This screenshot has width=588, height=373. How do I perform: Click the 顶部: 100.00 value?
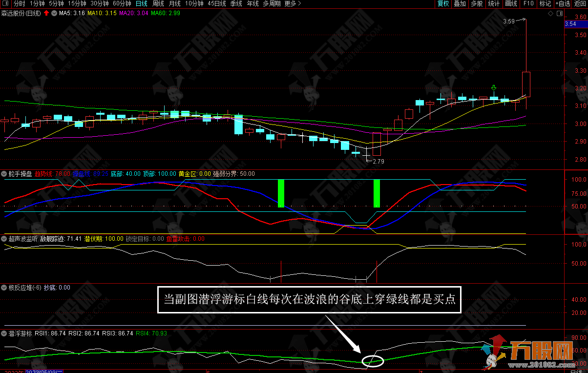pyautogui.click(x=159, y=173)
